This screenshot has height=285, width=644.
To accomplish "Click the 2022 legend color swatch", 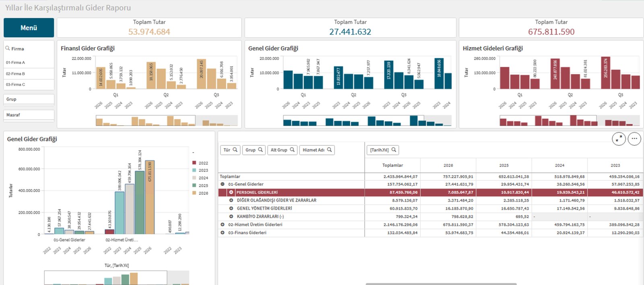I will [194, 163].
